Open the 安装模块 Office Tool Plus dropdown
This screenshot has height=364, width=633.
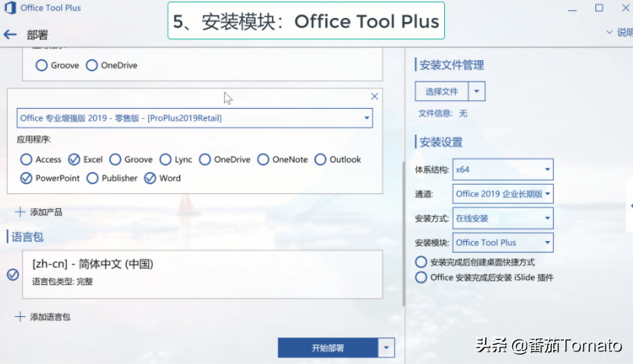click(503, 243)
